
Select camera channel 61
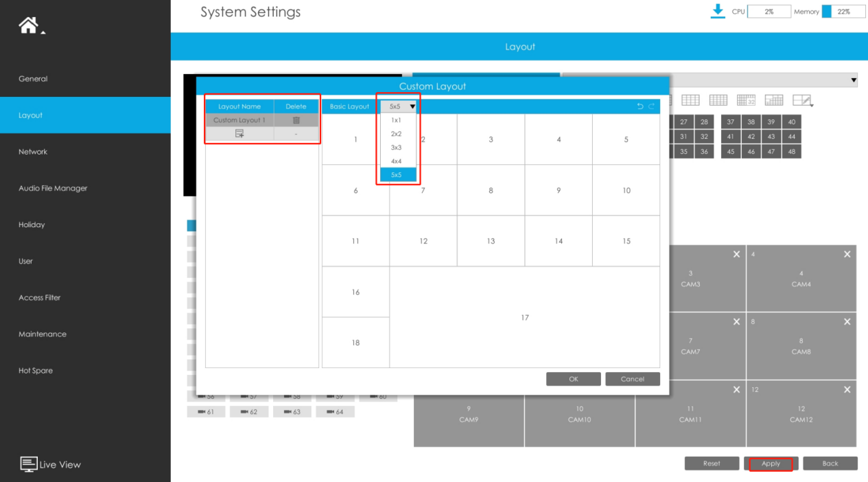tap(206, 412)
